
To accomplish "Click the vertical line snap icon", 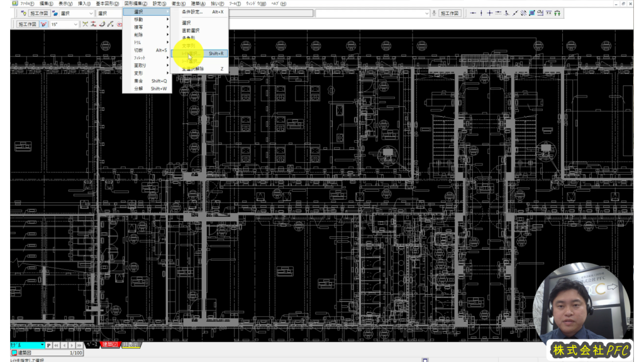I will (x=480, y=13).
